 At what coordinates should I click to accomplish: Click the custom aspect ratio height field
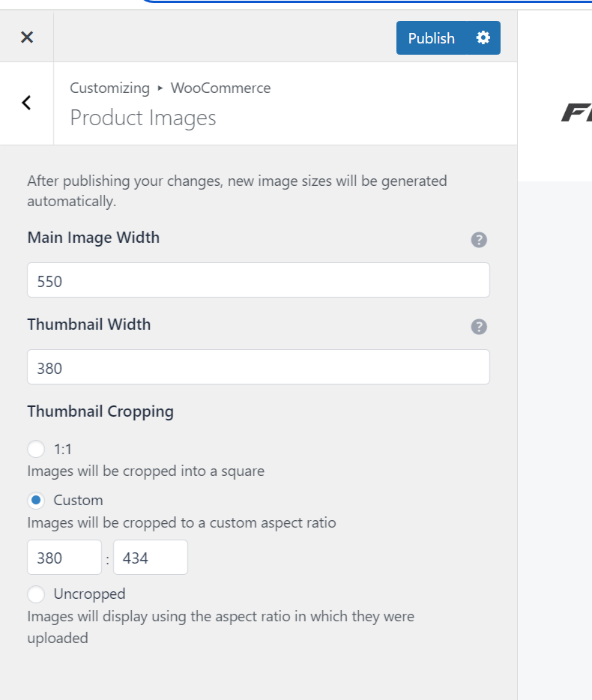coord(150,558)
